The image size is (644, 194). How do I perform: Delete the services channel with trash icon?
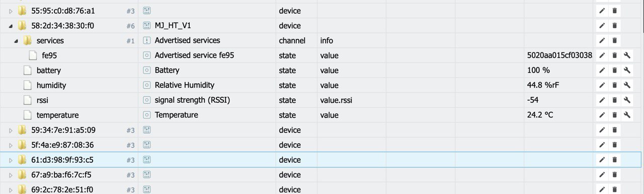(x=614, y=41)
